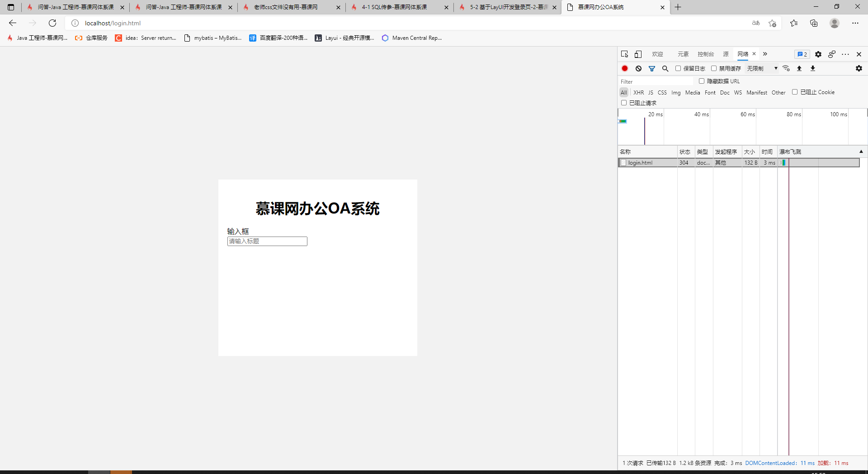
Task: Open the Edge settings and more menu
Action: 855,23
